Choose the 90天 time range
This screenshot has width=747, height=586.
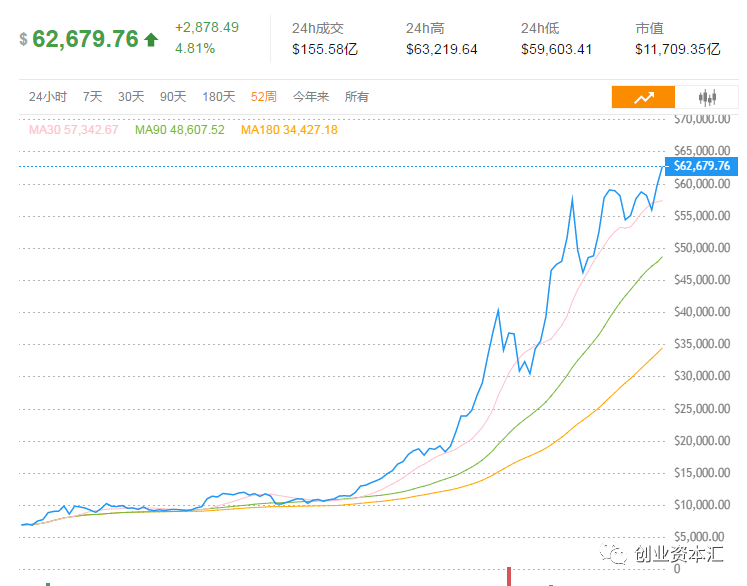coord(173,97)
